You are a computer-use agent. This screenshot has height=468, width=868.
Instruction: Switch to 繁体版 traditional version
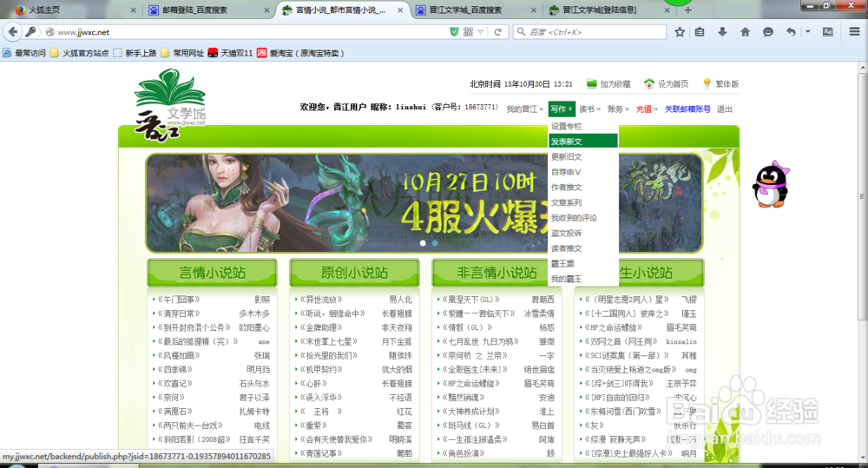coord(720,83)
